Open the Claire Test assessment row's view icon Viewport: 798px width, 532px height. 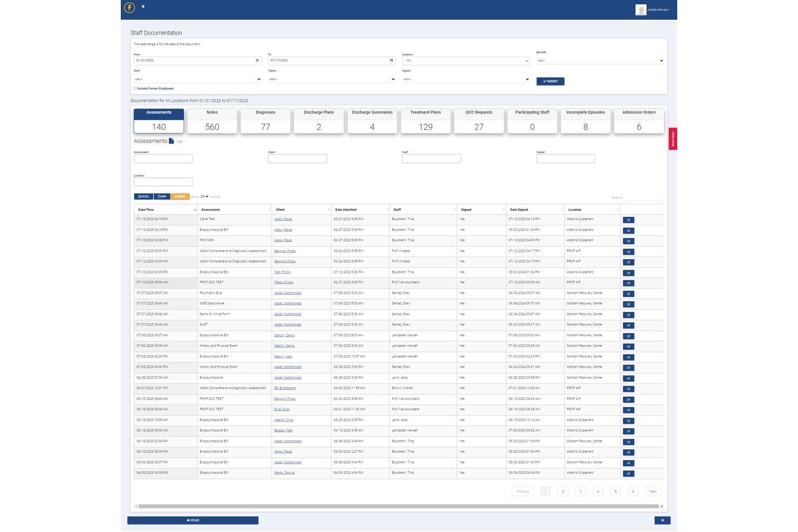pyautogui.click(x=628, y=220)
